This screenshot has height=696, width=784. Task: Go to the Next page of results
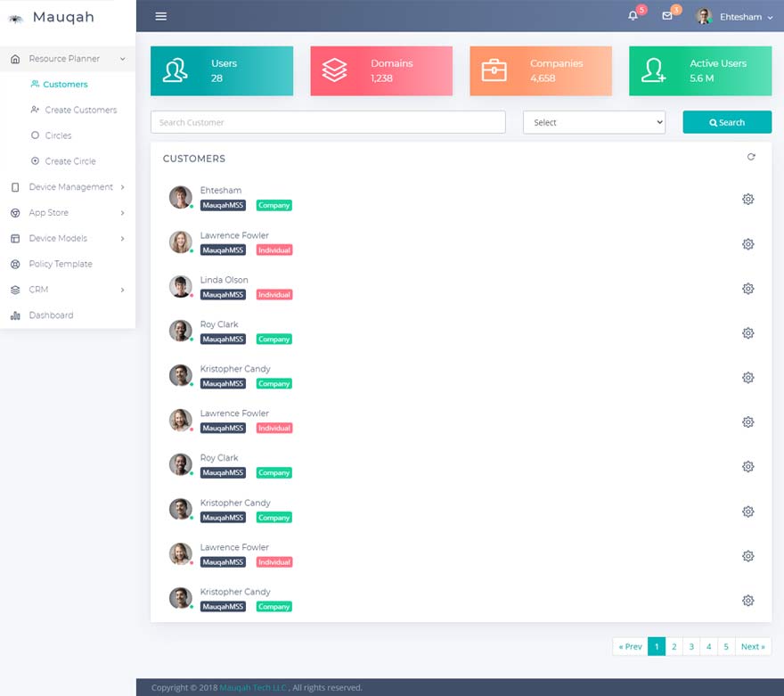click(x=753, y=647)
